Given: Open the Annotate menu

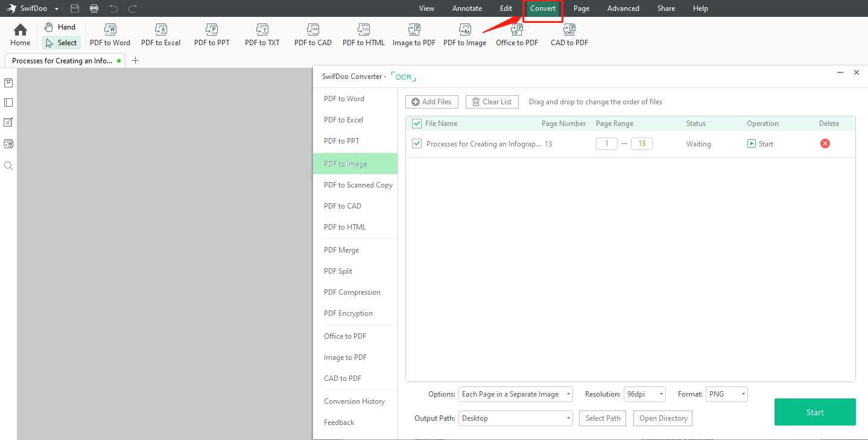Looking at the screenshot, I should pos(467,8).
